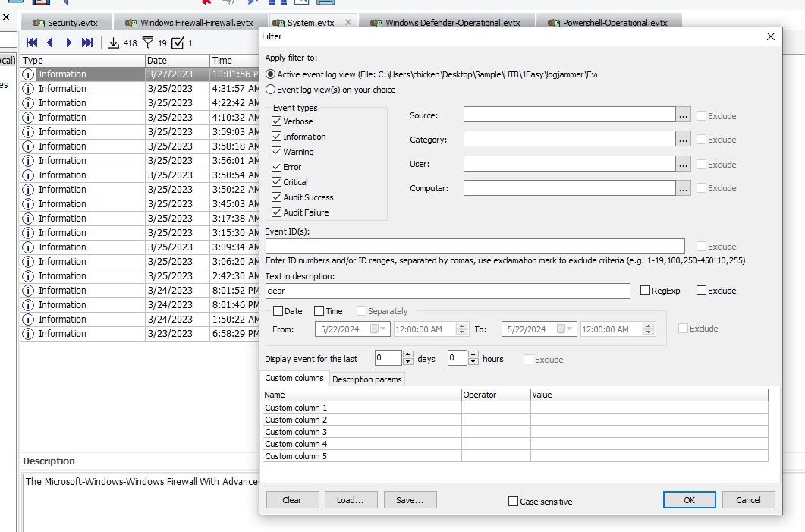Screen dimensions: 805x532
Task: Sort by Date column header
Action: [177, 60]
